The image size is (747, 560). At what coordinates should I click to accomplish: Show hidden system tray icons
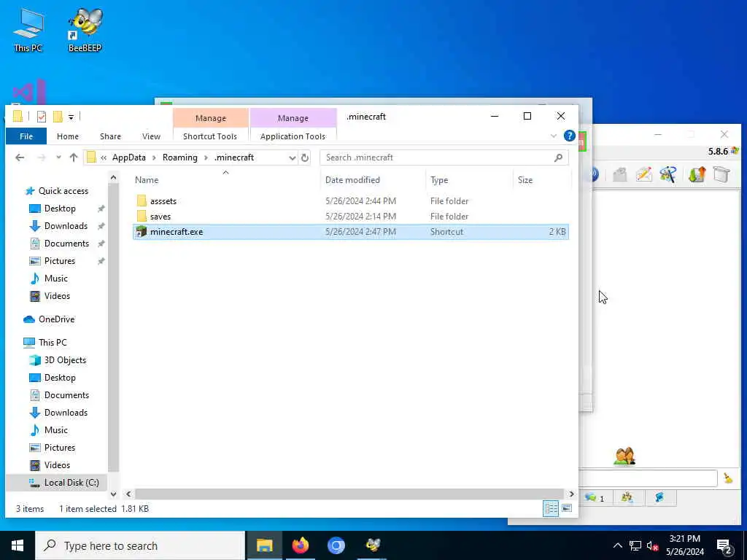tap(617, 545)
